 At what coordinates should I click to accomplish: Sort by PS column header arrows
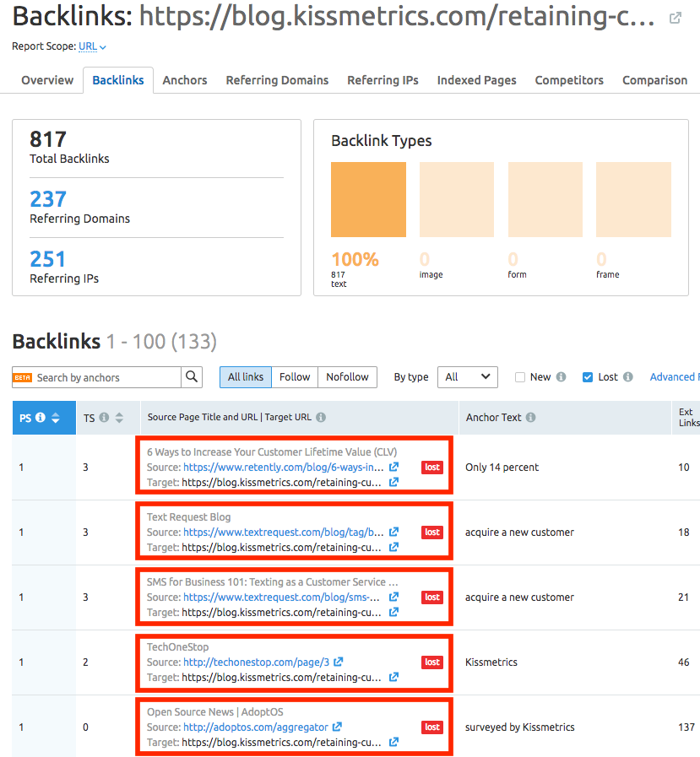[56, 417]
